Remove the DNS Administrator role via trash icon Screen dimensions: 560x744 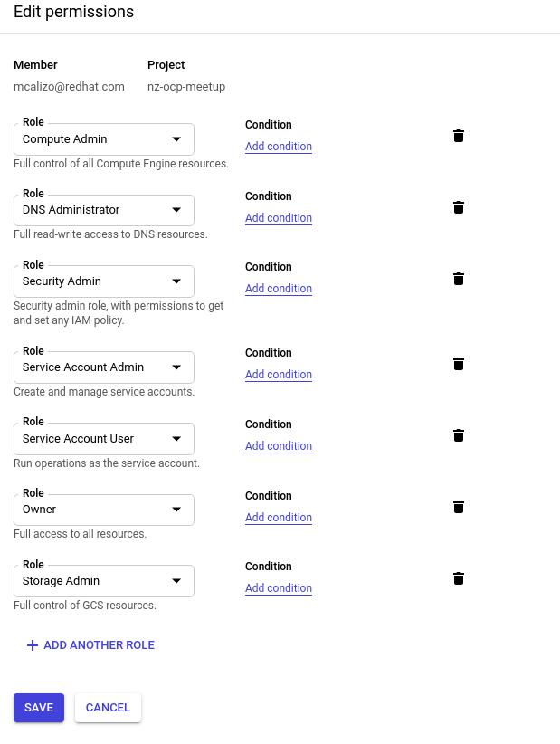(459, 207)
